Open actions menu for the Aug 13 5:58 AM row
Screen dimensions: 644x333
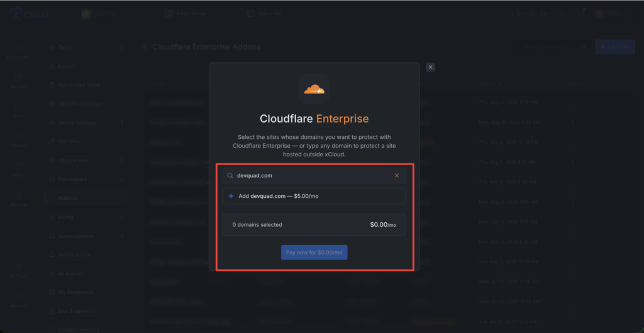(572, 102)
